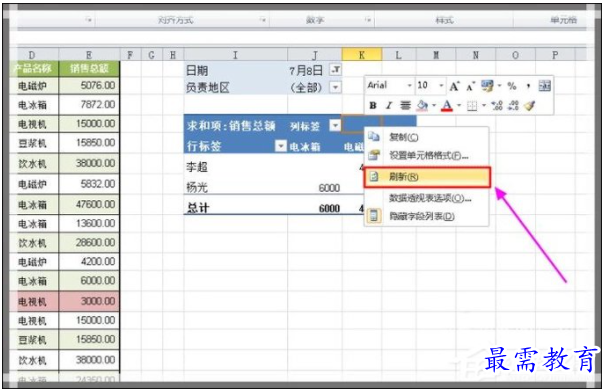This screenshot has height=391, width=606.
Task: Apply fill color with paint bucket icon
Action: pos(422,105)
